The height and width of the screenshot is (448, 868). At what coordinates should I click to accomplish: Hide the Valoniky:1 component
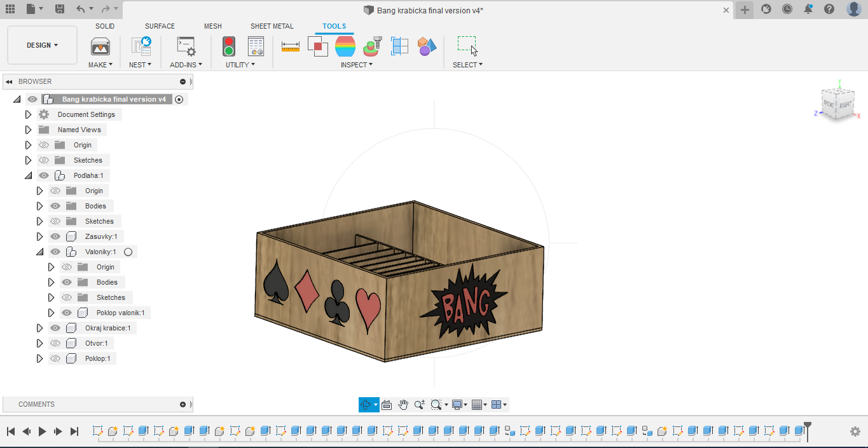point(55,252)
